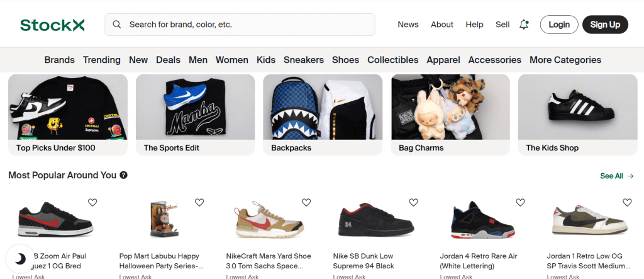Image resolution: width=644 pixels, height=279 pixels.
Task: Click the StockX logo
Action: tap(52, 25)
